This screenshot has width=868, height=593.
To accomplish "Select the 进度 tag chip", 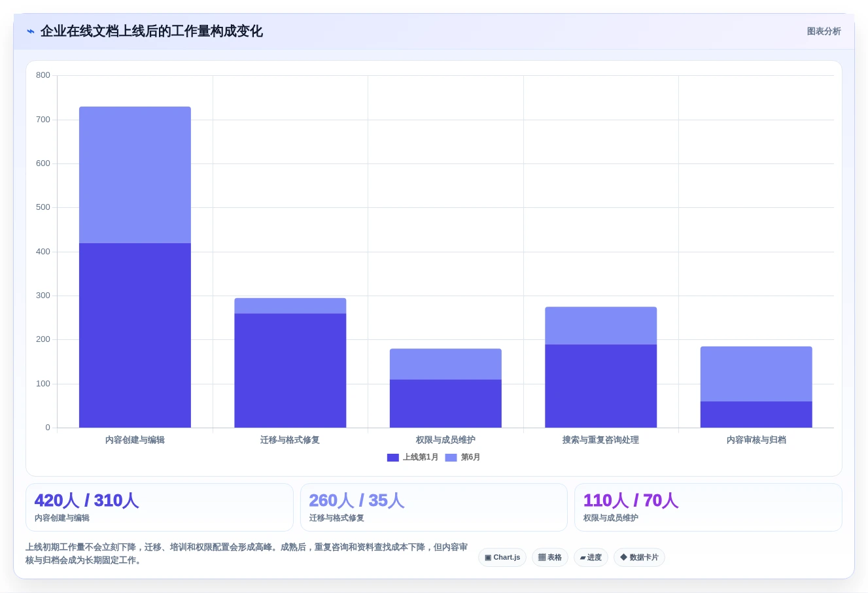I will tap(591, 558).
